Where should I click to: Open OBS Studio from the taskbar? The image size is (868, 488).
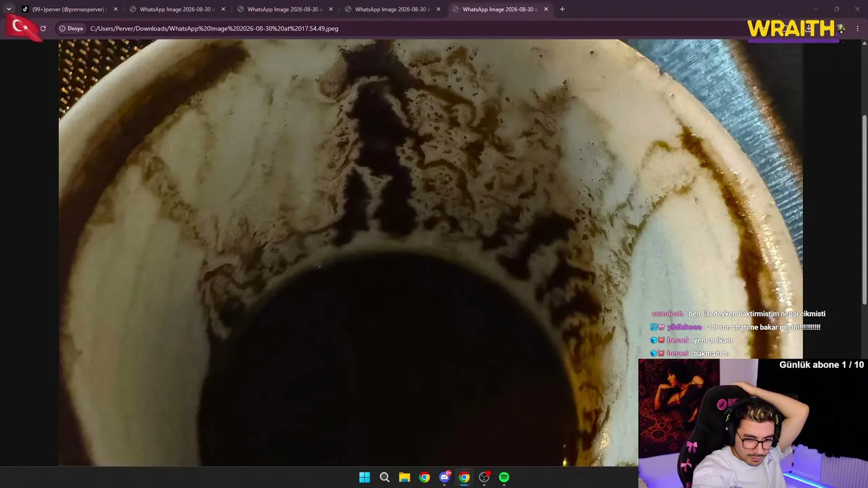coord(484,477)
